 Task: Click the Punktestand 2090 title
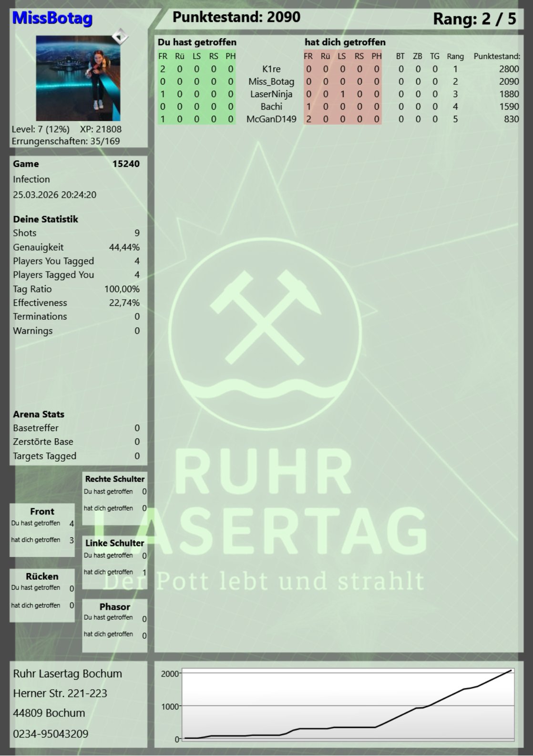pos(236,17)
